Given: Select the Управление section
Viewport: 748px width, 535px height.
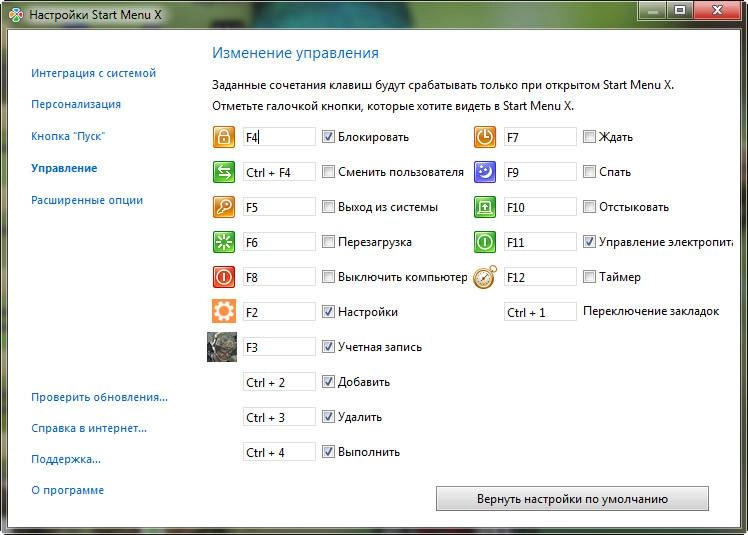Looking at the screenshot, I should [64, 168].
